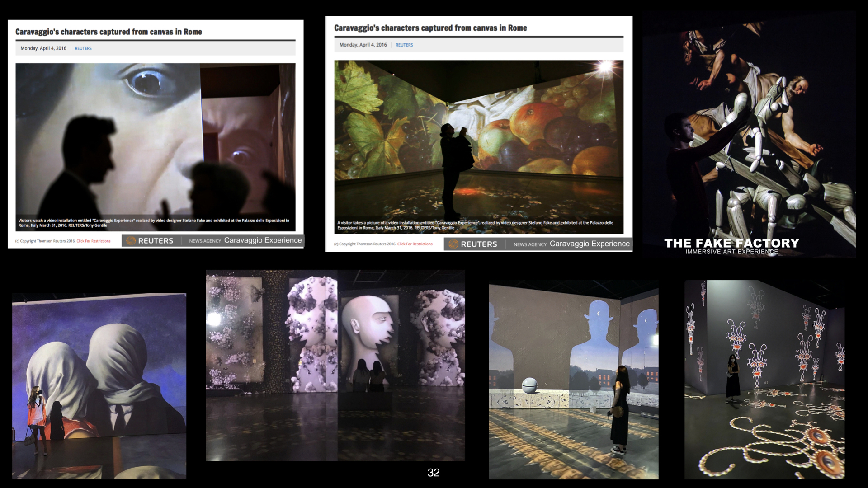Open 'Click For Restrictions' link in left article
This screenshot has width=868, height=488.
pos(94,241)
